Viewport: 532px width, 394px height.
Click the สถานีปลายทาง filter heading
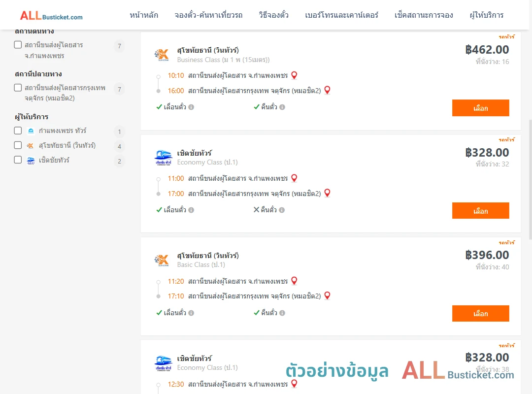click(x=38, y=74)
